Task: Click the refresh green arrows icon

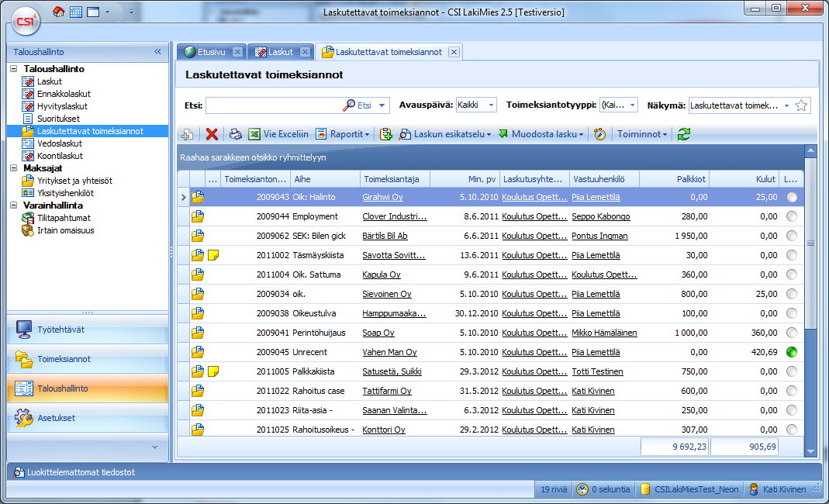Action: [x=684, y=134]
